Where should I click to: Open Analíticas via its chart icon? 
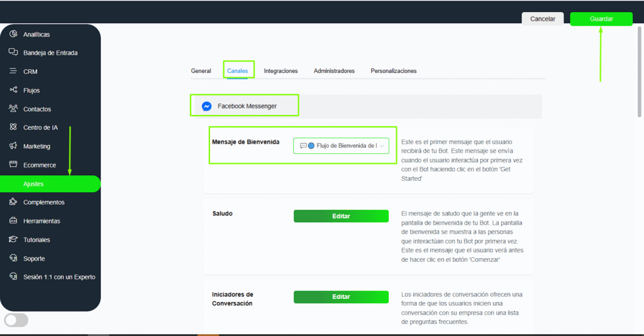(13, 34)
